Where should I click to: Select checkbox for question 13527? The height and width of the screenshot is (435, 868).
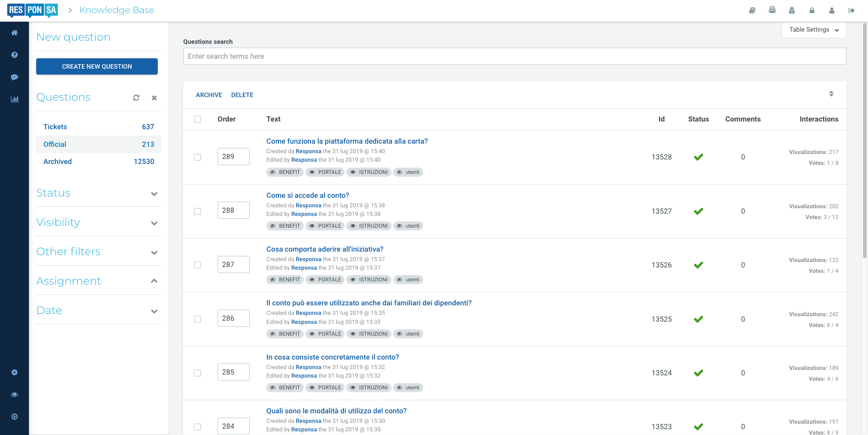(198, 211)
